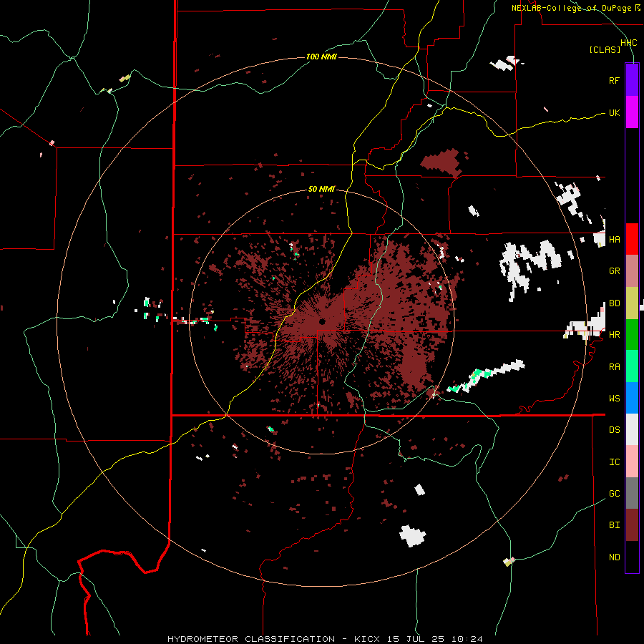
Task: Click the 'DS' legend label
Action: tap(614, 430)
